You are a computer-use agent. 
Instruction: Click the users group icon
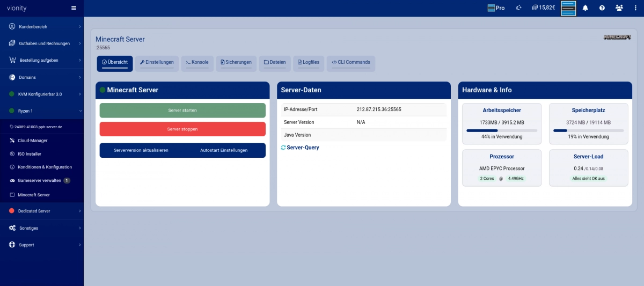click(619, 8)
